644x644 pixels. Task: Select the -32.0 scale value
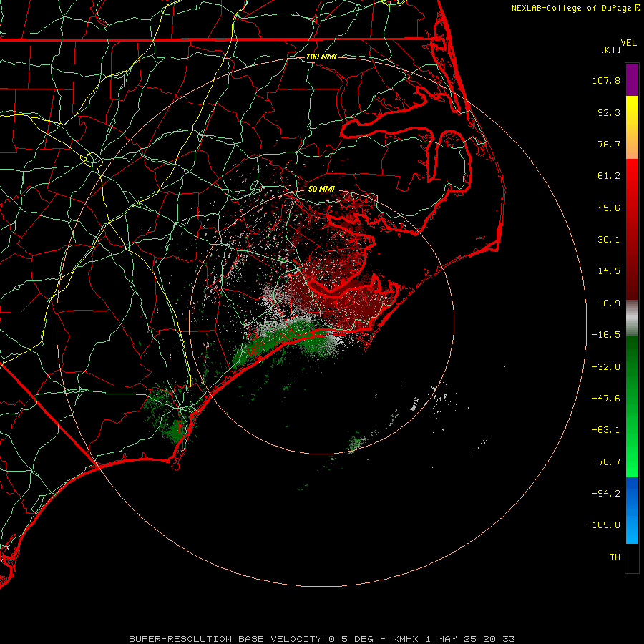(606, 367)
